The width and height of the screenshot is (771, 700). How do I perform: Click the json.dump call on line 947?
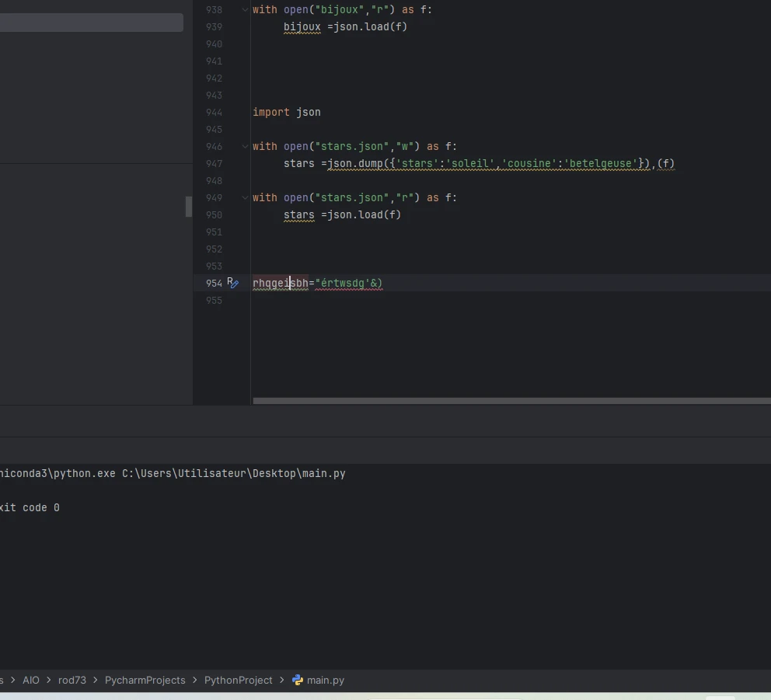coord(354,164)
